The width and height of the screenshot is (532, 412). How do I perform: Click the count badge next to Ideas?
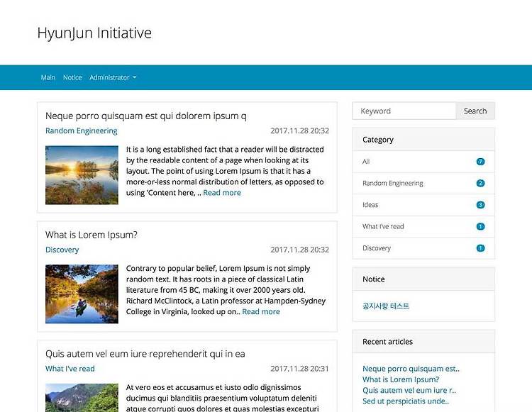click(x=480, y=205)
